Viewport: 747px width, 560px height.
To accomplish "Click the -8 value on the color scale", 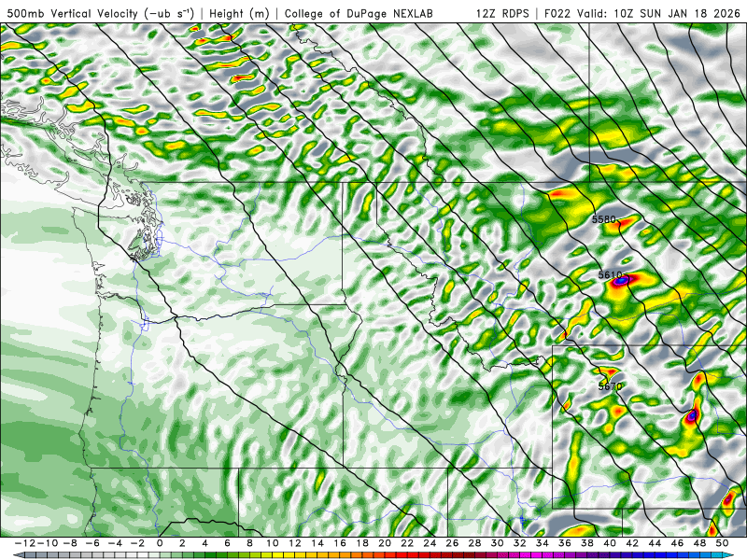I will [70, 543].
